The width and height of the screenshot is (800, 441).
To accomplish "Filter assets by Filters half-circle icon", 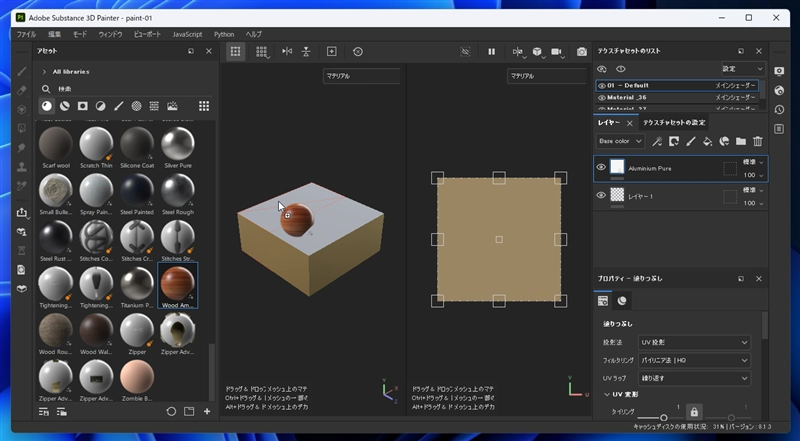I will 101,106.
